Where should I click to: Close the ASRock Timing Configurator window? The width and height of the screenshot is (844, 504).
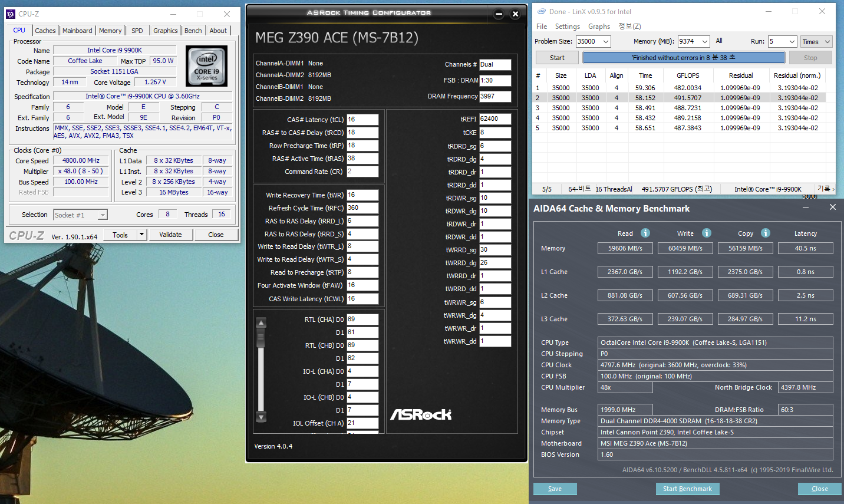click(x=515, y=14)
